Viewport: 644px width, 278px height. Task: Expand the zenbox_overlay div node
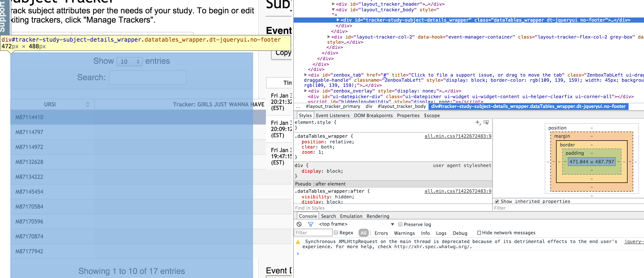click(306, 91)
